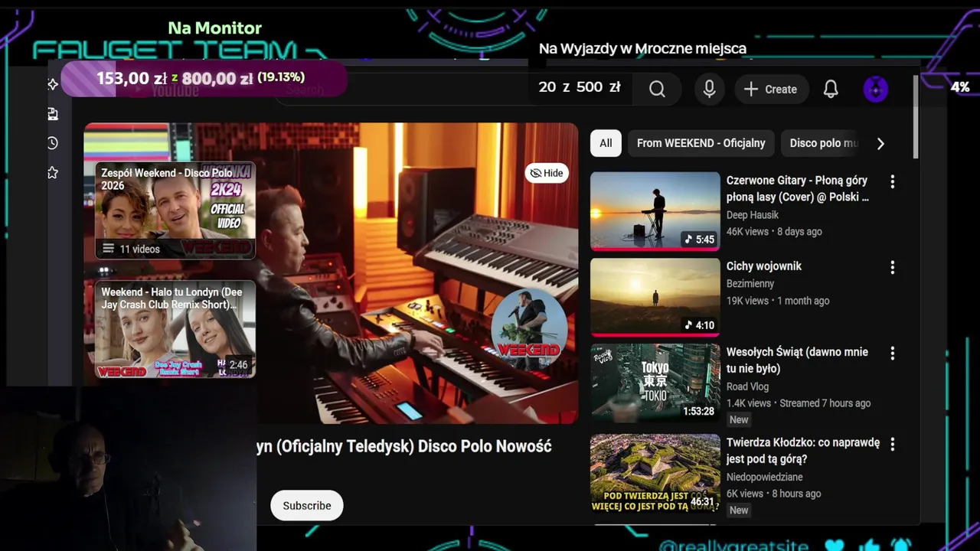Visit the Deep Hausik channel
Viewport: 980px width, 551px height.
pos(753,215)
